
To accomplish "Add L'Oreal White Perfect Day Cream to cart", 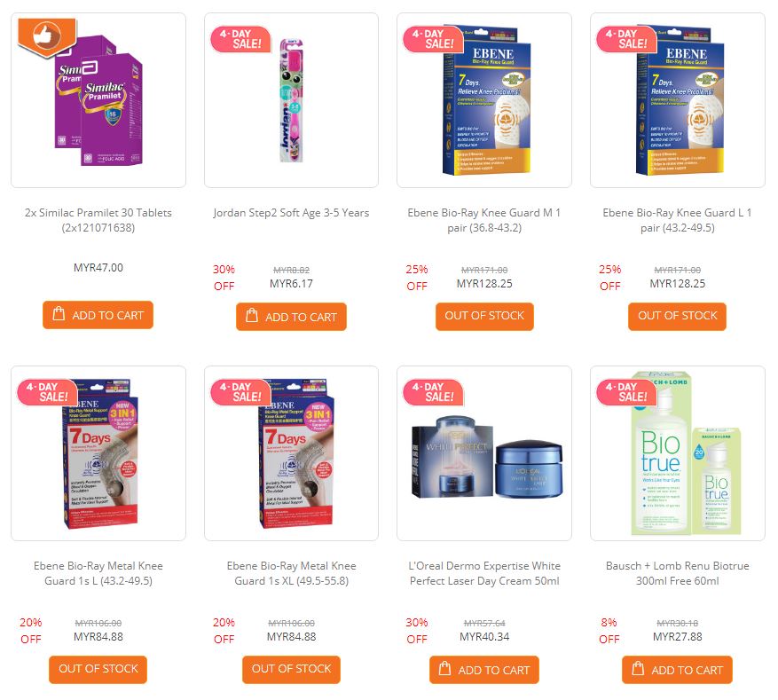I will (484, 670).
